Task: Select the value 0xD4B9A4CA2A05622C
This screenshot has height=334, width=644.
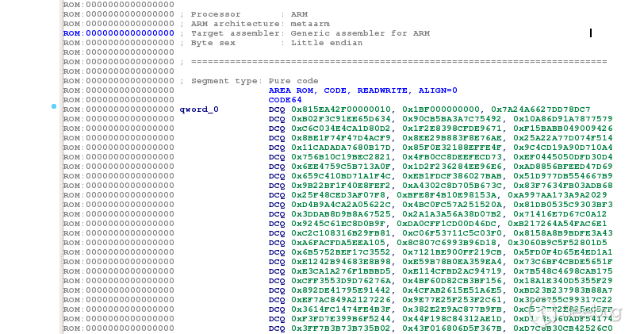Action: click(x=341, y=205)
